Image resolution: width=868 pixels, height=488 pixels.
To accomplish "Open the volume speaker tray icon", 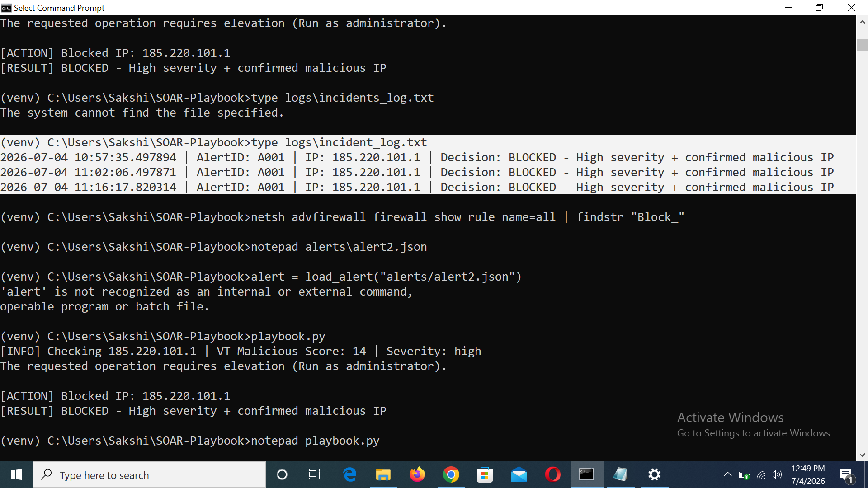I will coord(777,474).
